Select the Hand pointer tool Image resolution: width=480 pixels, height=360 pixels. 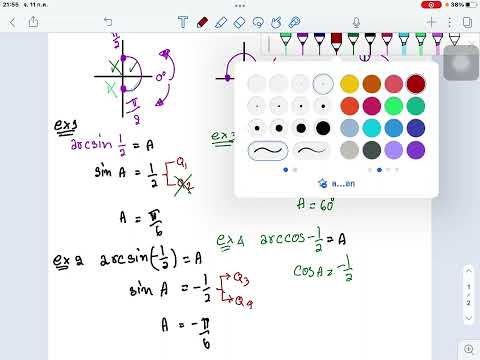(x=276, y=22)
